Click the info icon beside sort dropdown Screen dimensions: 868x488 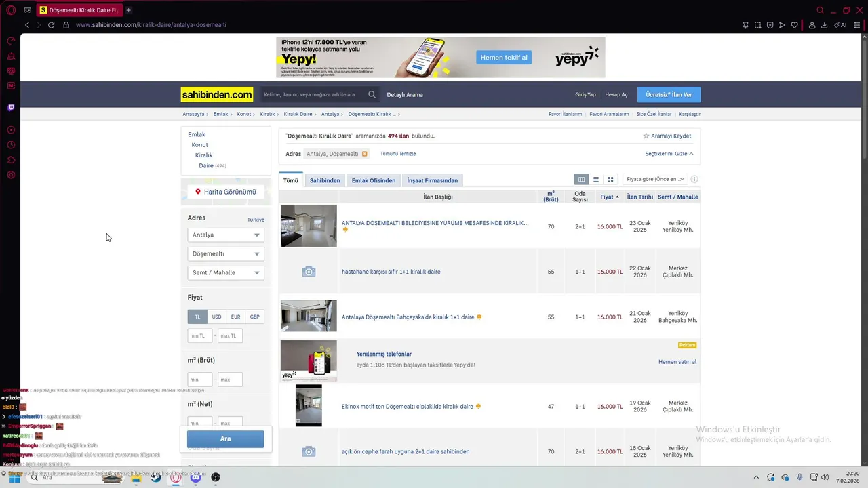pyautogui.click(x=694, y=180)
